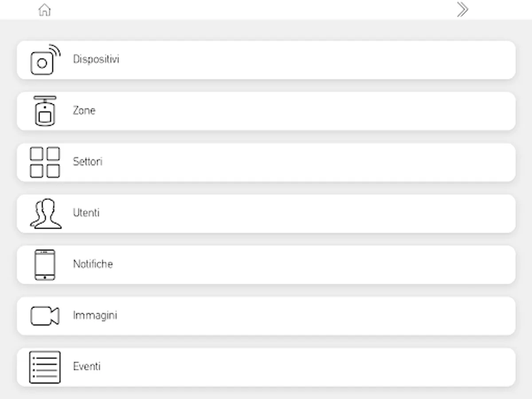Image resolution: width=532 pixels, height=399 pixels.
Task: Click the Utenti people silhouette icon
Action: (45, 214)
